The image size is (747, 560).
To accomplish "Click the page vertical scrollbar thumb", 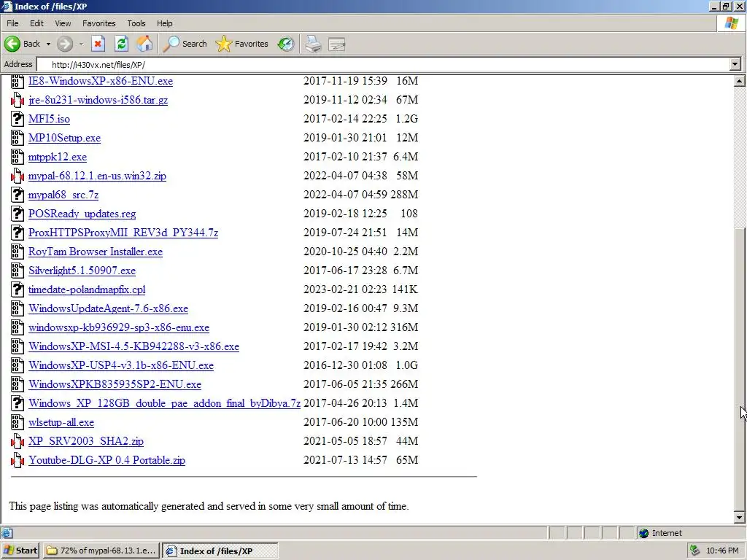I will pos(739,369).
